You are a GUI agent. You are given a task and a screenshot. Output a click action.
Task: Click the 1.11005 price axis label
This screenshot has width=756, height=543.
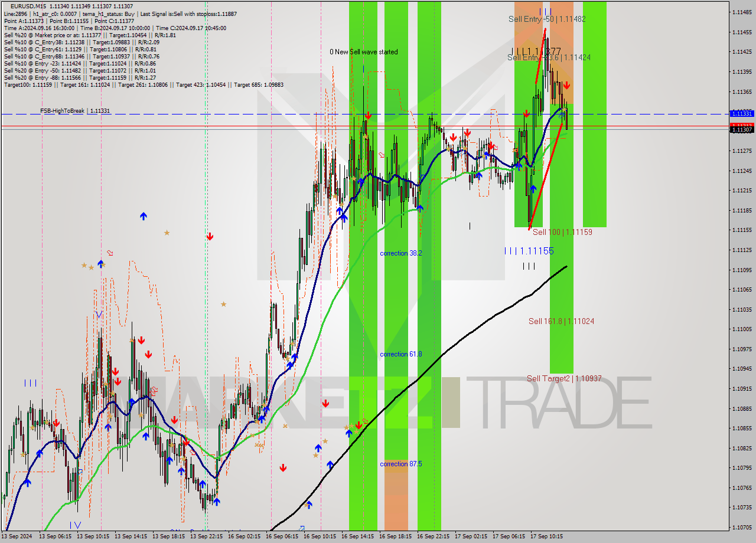point(741,329)
